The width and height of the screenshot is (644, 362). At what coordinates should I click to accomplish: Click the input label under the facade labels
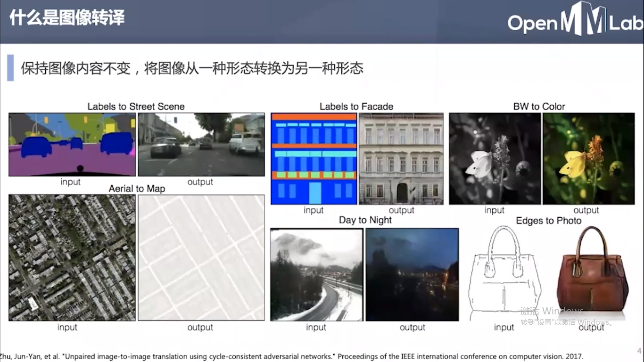(314, 210)
